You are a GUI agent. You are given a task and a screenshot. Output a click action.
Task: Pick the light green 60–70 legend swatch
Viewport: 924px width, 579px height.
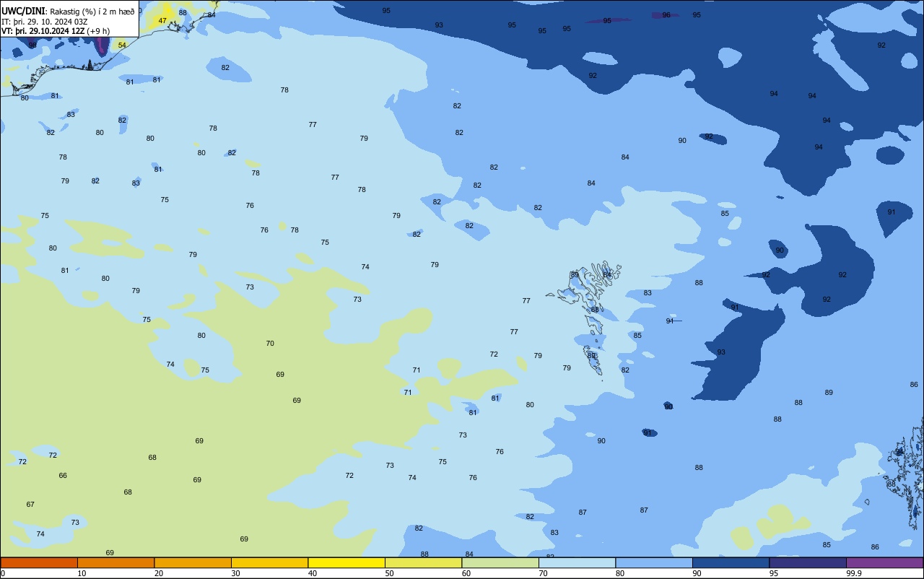coord(500,562)
